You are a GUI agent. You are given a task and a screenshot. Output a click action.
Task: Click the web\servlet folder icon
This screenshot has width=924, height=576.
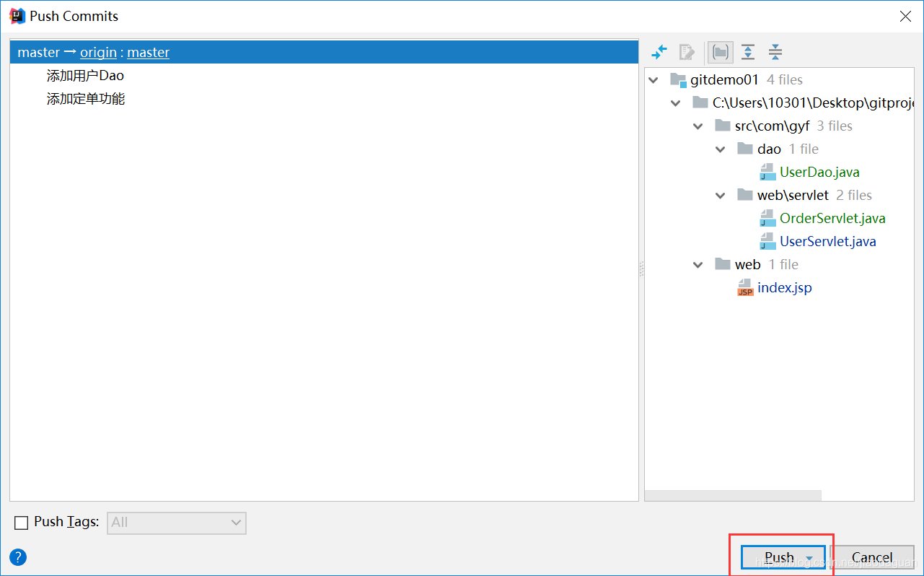(745, 195)
